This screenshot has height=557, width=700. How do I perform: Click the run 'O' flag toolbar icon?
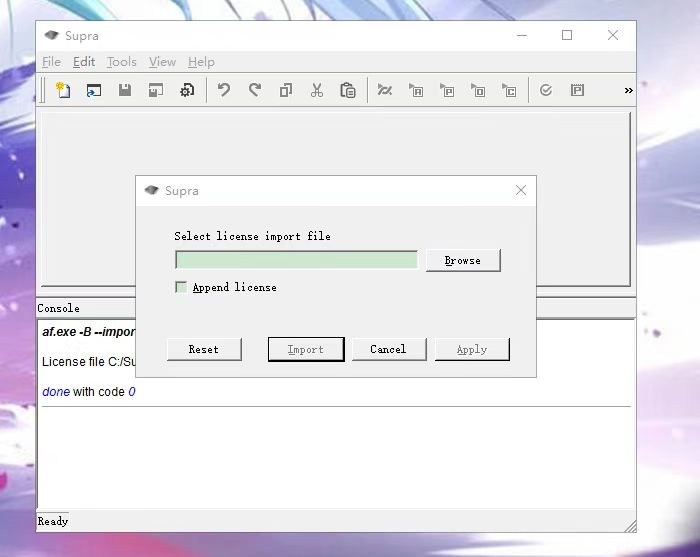(x=478, y=90)
